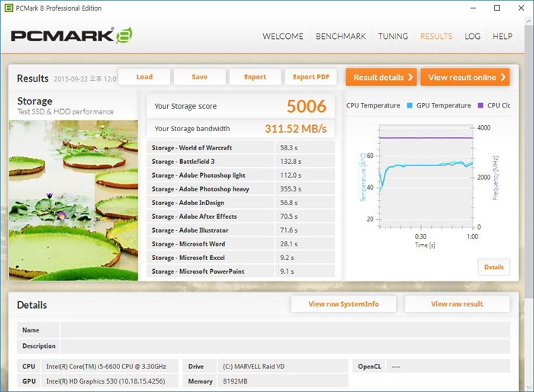Click the MARVELL Raid VD drive value
Viewport: 534px width, 392px height.
(254, 367)
